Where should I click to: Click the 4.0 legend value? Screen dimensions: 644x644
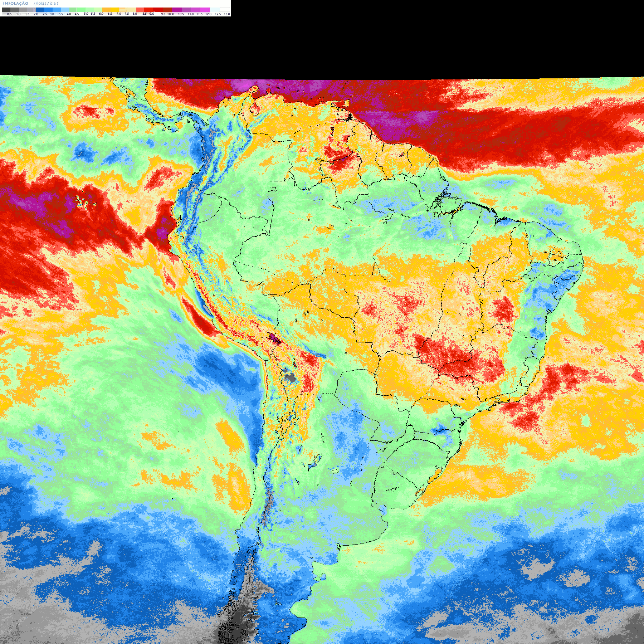coord(69,14)
